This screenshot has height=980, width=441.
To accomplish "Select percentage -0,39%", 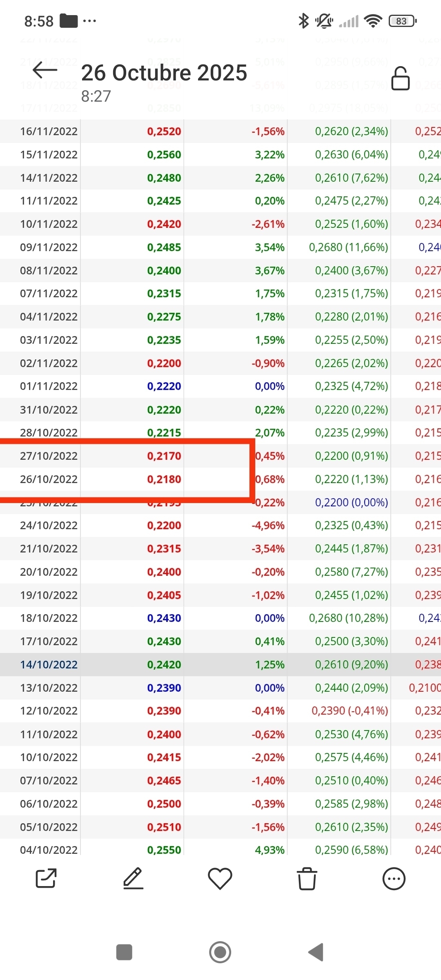I will 268,804.
